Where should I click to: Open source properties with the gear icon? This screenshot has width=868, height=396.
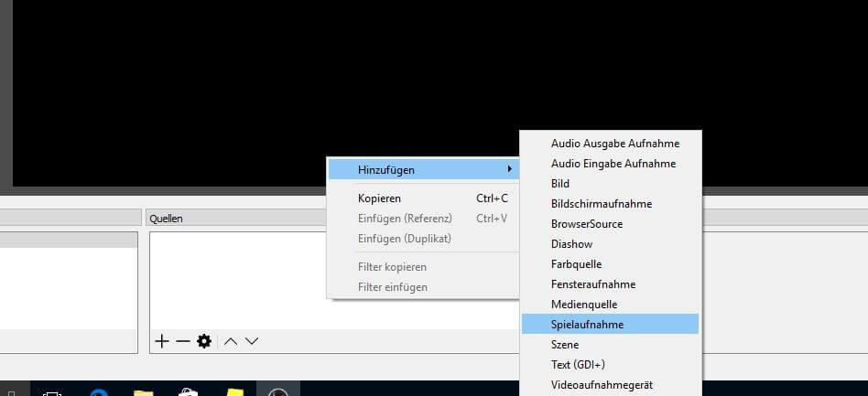204,341
